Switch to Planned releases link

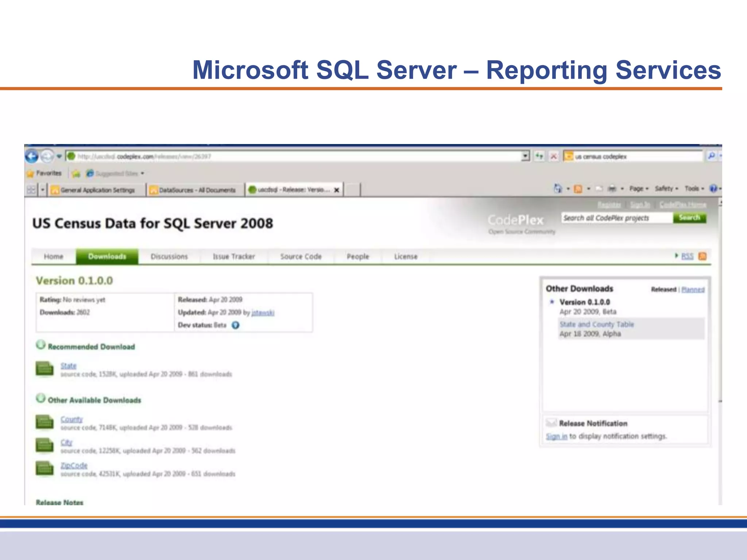693,289
